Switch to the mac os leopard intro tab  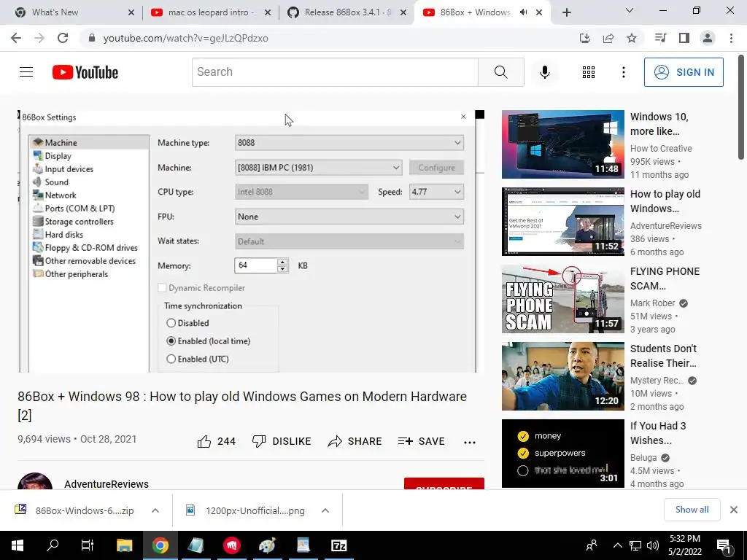210,12
